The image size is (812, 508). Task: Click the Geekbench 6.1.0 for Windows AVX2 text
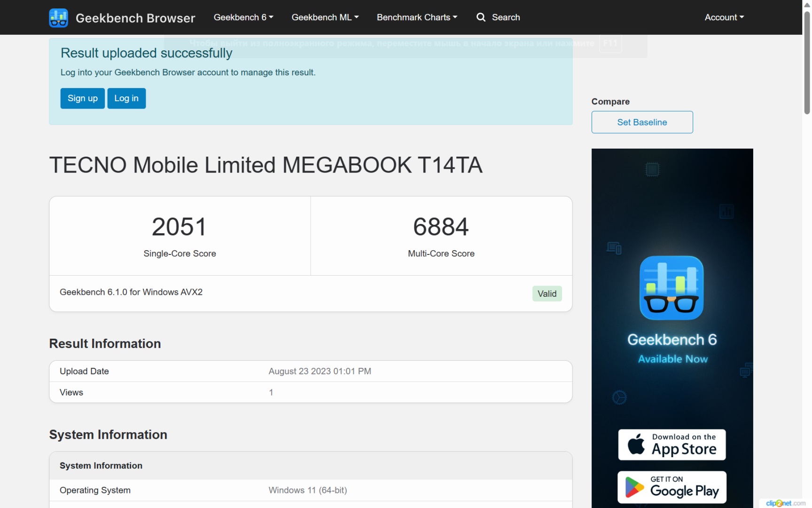[131, 292]
